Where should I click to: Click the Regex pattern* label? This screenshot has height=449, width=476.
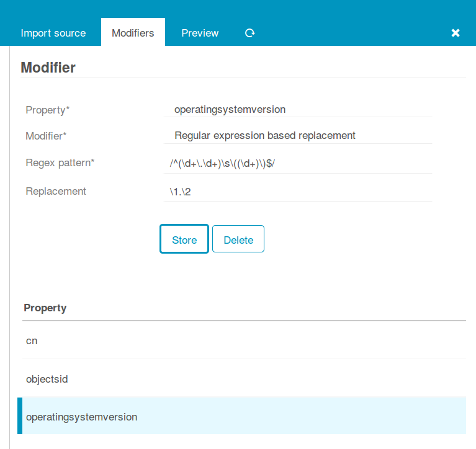tap(60, 163)
